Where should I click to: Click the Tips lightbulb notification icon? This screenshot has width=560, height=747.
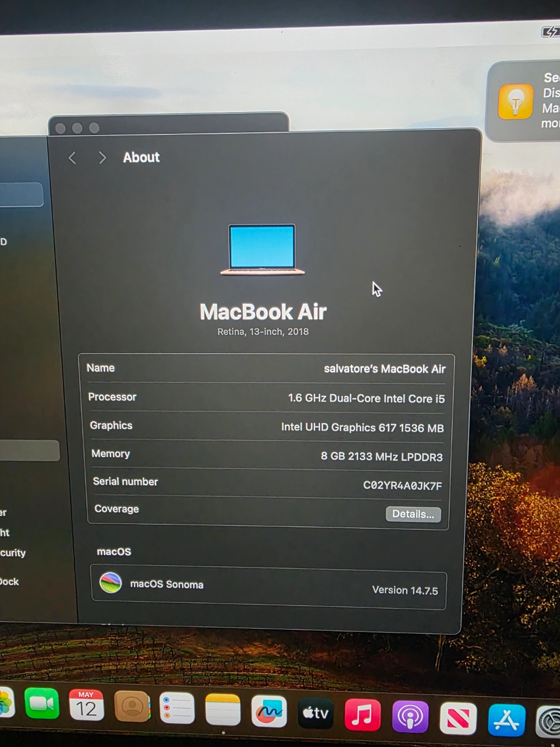click(x=515, y=102)
